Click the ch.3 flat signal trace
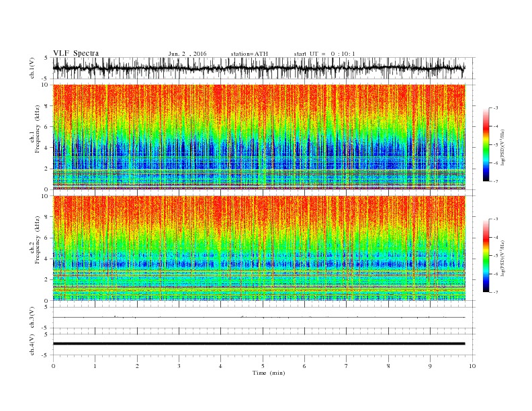Screen dimensions: 532x411 (259, 317)
